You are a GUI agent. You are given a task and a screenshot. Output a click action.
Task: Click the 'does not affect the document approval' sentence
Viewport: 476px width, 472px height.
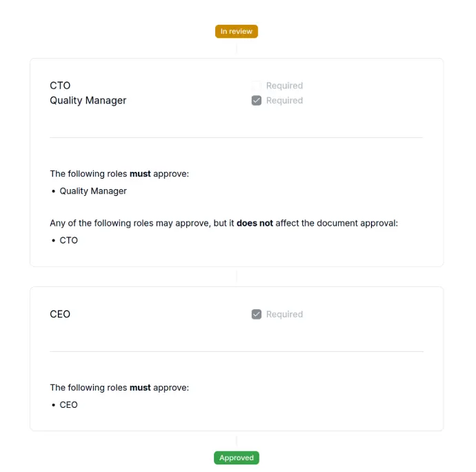pyautogui.click(x=224, y=224)
